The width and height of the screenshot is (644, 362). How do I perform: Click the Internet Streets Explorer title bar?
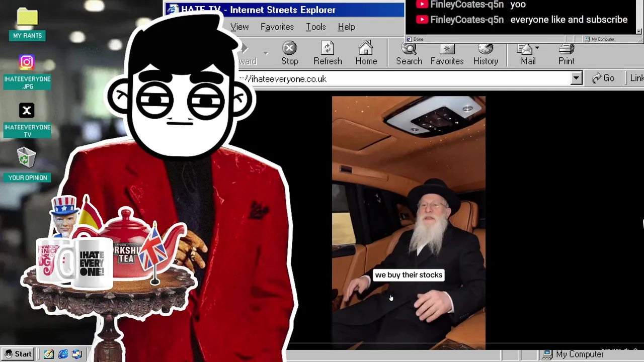[x=285, y=10]
